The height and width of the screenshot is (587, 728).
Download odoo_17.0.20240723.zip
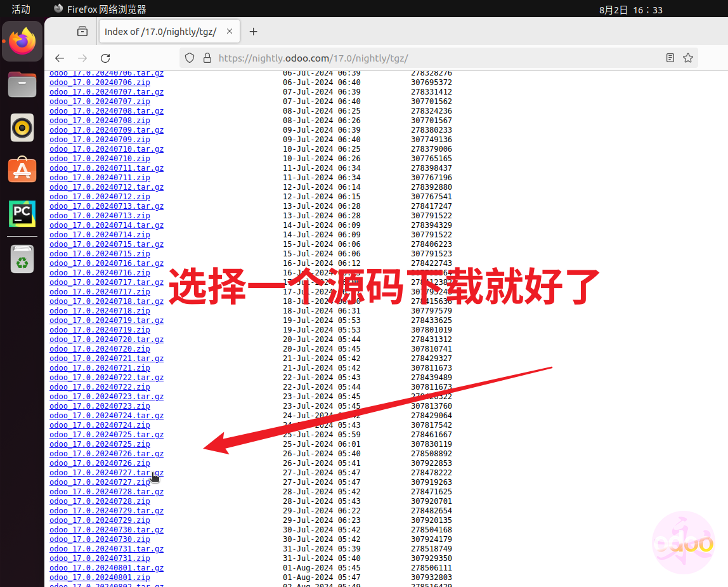100,406
